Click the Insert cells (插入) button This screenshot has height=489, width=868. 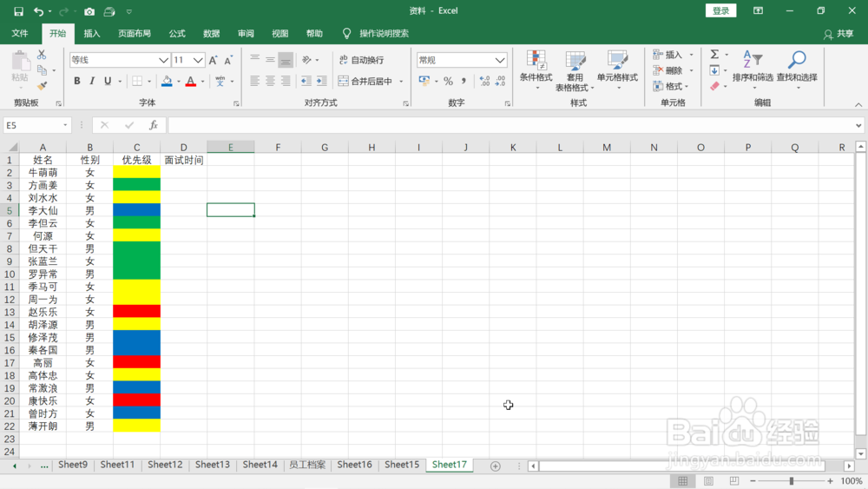tap(667, 54)
